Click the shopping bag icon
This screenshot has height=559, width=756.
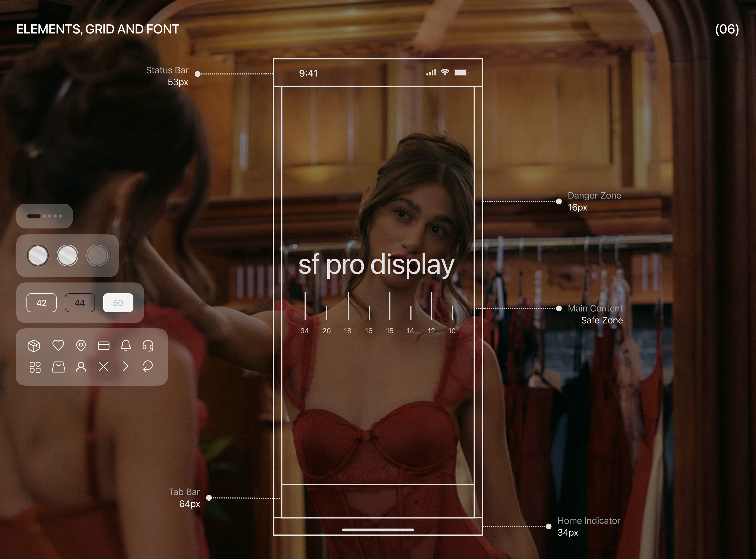pyautogui.click(x=59, y=367)
